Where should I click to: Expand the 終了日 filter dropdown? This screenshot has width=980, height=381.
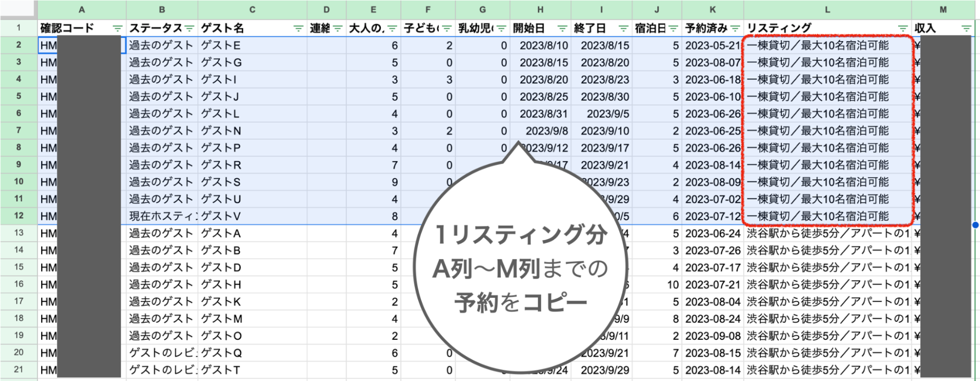click(623, 28)
